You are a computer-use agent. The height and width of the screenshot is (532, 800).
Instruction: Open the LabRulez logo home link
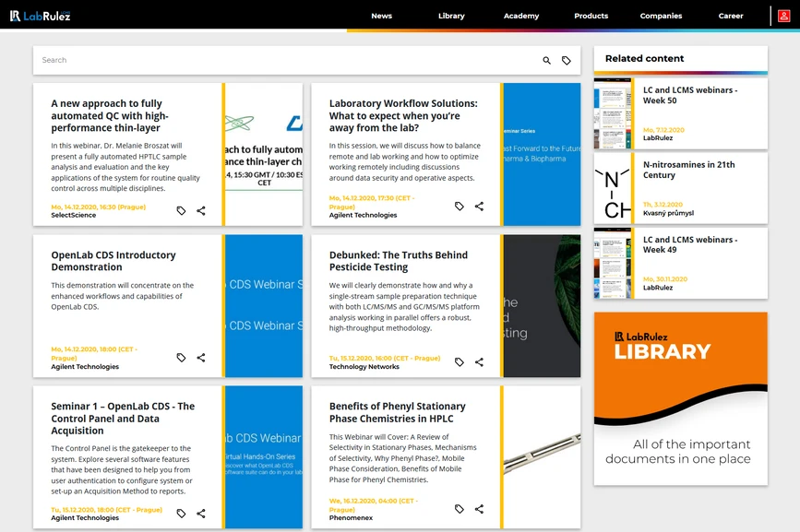(40, 16)
